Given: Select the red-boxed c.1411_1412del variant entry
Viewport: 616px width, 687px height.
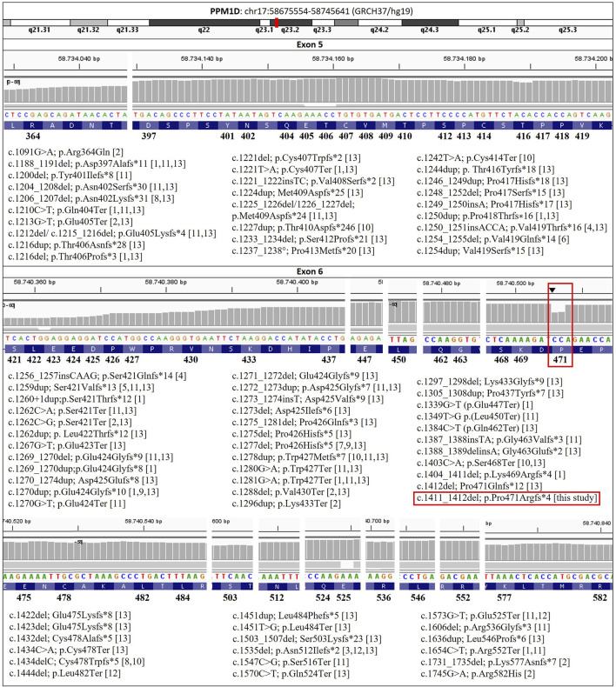Looking at the screenshot, I should [506, 498].
